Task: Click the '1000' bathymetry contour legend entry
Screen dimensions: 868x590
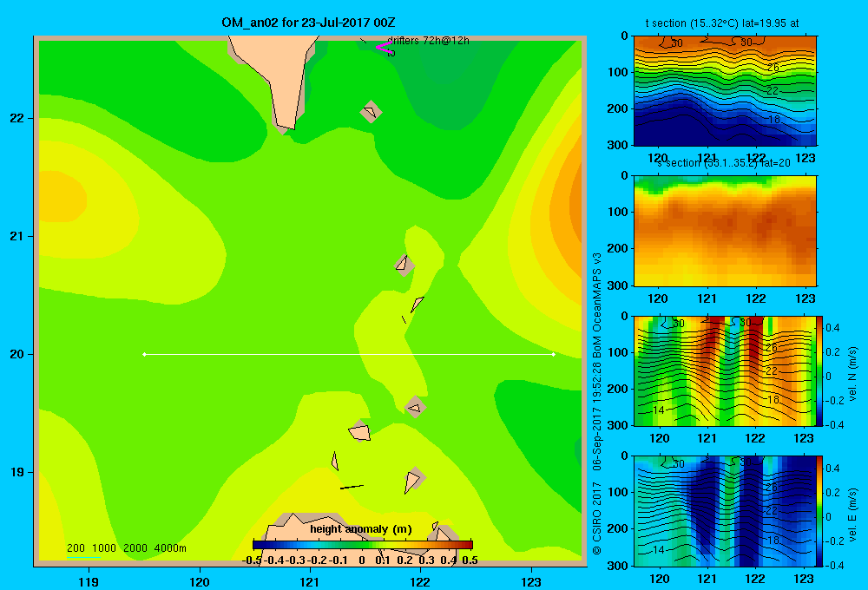Action: 104,548
